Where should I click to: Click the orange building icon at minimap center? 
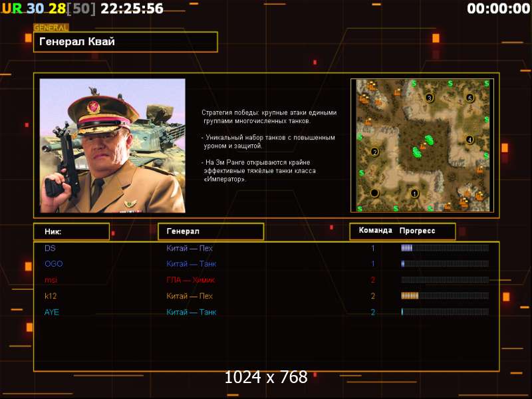[x=423, y=146]
